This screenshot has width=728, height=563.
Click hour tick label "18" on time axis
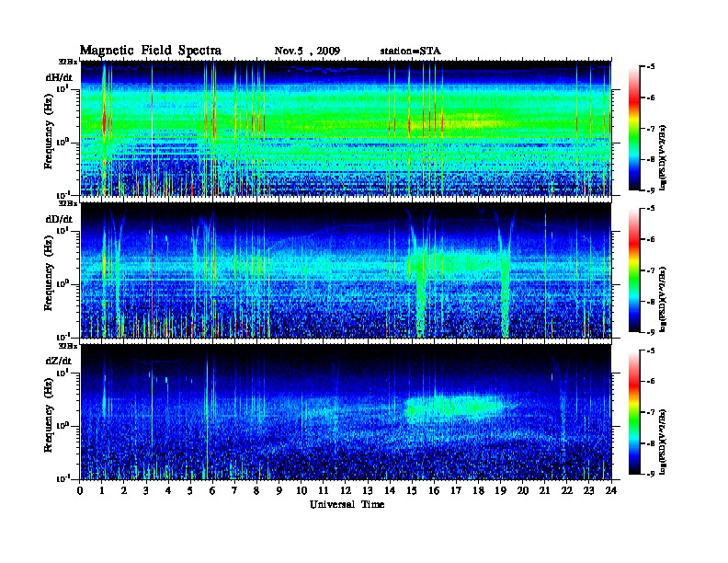pyautogui.click(x=478, y=490)
